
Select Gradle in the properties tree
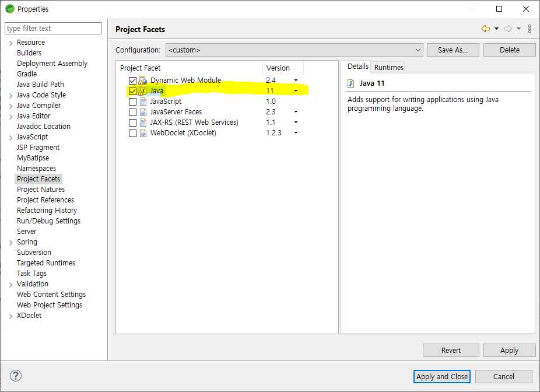click(26, 73)
